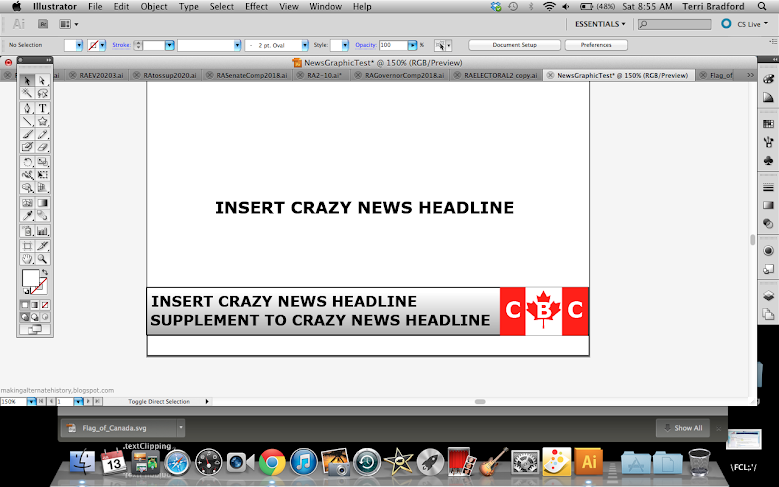Open the graphic Style dropdown
The image size is (779, 487).
(x=345, y=45)
